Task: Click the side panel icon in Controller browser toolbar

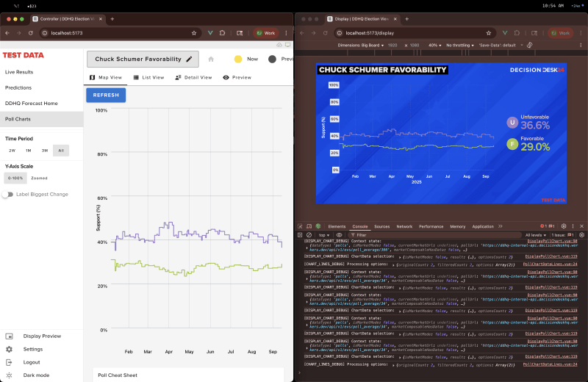Action: [240, 33]
